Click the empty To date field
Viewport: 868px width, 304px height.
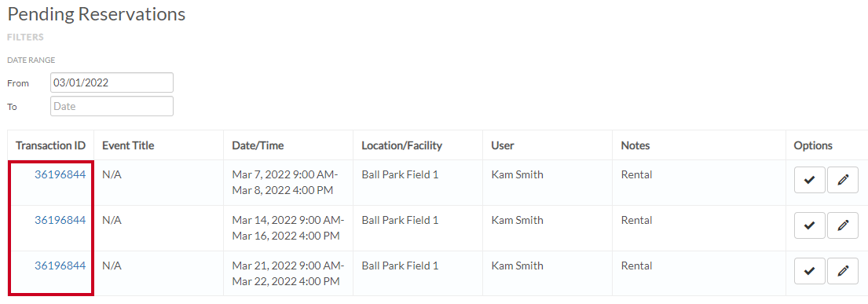[112, 106]
